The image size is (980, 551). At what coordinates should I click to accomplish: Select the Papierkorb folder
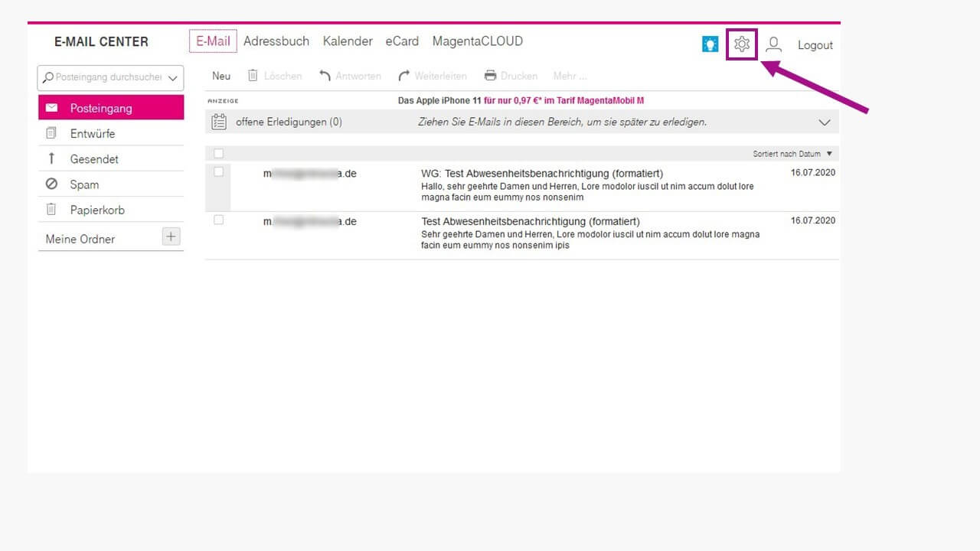coord(111,209)
